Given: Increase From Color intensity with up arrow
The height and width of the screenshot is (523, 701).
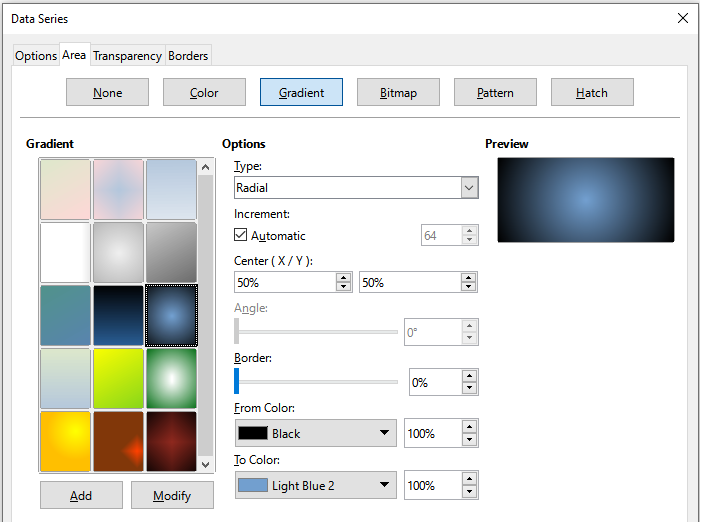Looking at the screenshot, I should (x=469, y=427).
